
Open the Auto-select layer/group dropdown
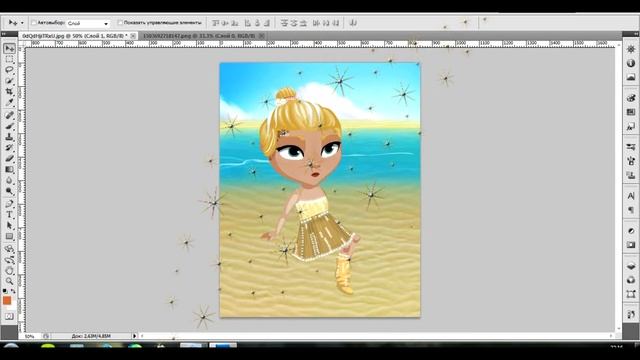(x=88, y=23)
